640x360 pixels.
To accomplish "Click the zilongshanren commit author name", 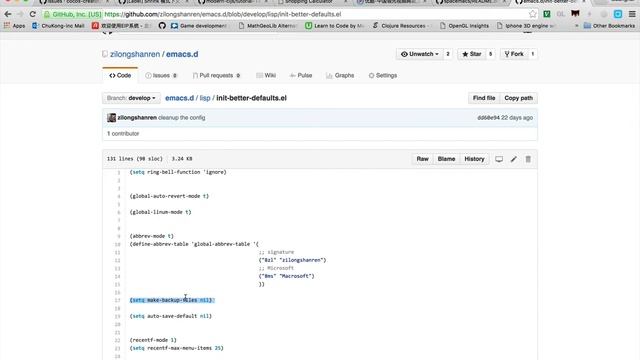I will tap(137, 118).
